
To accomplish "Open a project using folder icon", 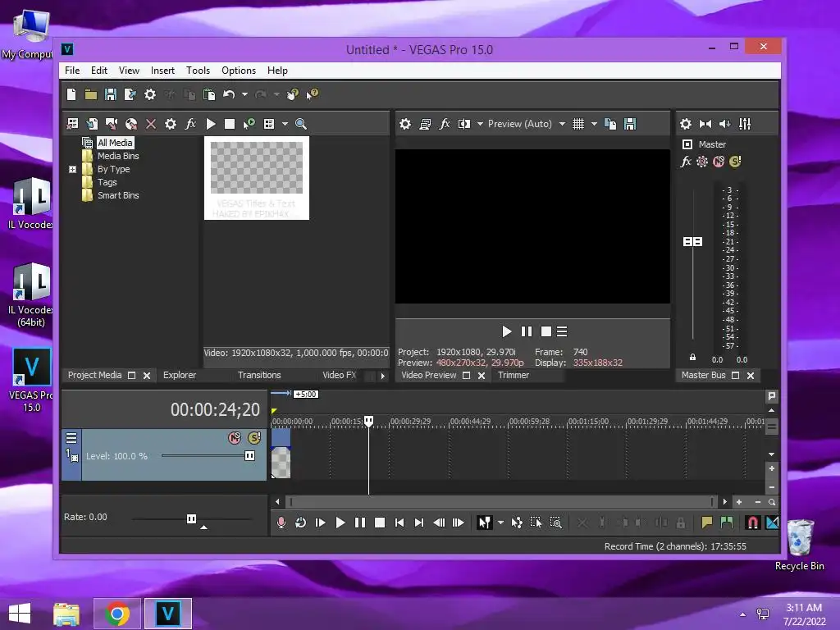I will coord(90,95).
